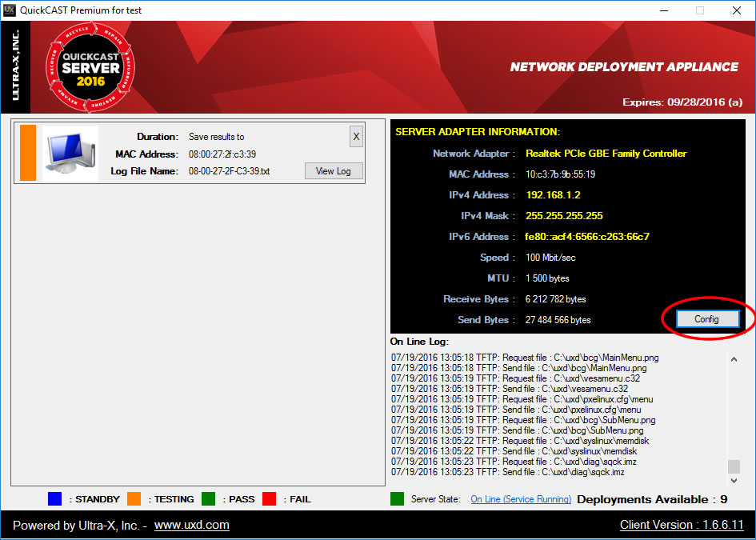Click the Ultra-X, Inc. vertical logo
756x540 pixels.
click(16, 68)
